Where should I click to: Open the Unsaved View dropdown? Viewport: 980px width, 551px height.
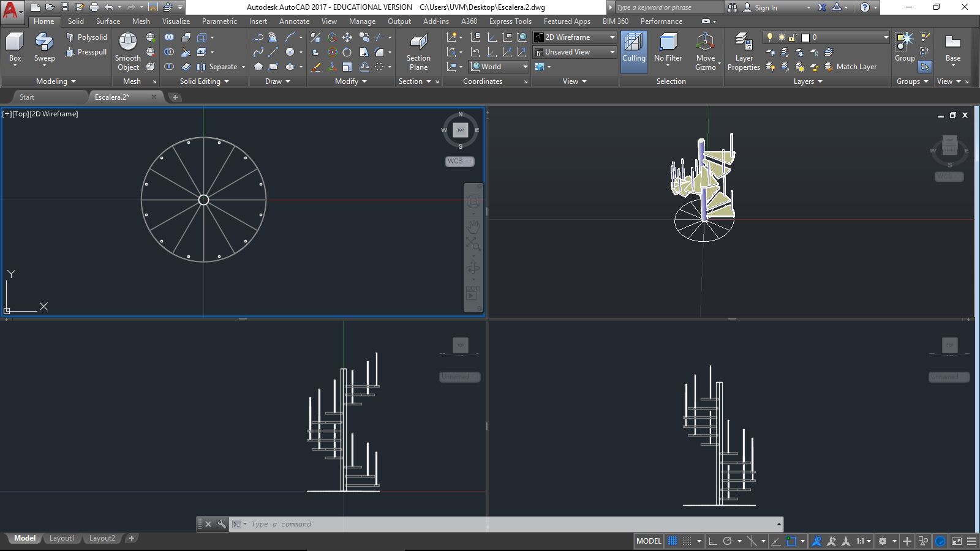575,52
